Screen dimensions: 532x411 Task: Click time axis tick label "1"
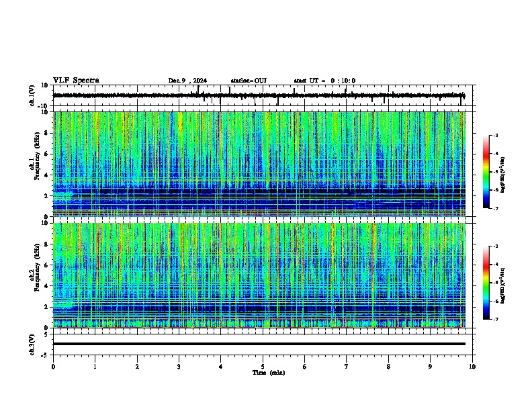click(95, 367)
